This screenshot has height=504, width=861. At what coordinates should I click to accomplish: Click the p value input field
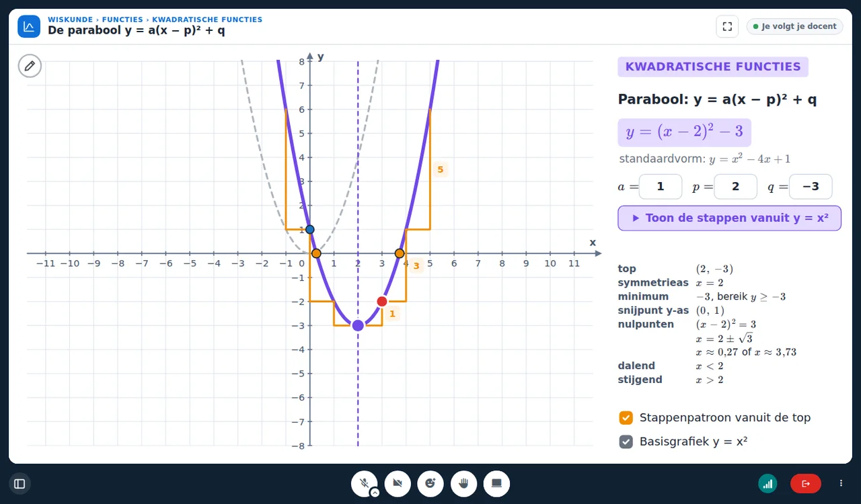(735, 187)
